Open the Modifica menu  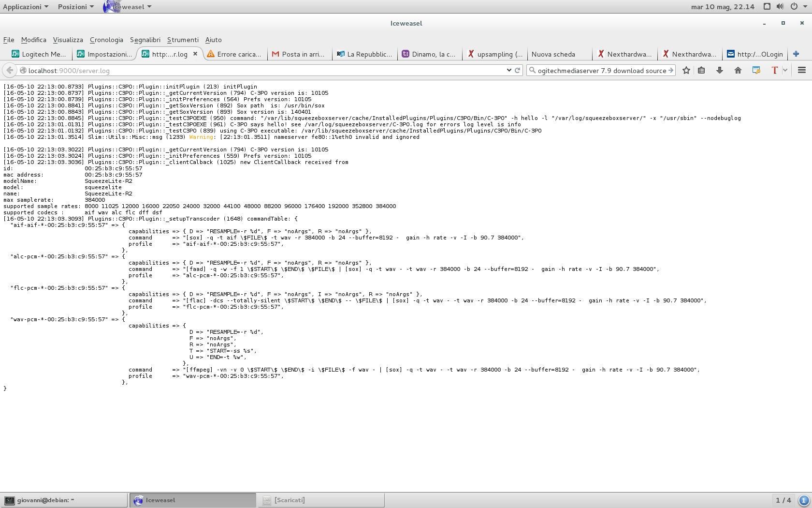tap(34, 40)
